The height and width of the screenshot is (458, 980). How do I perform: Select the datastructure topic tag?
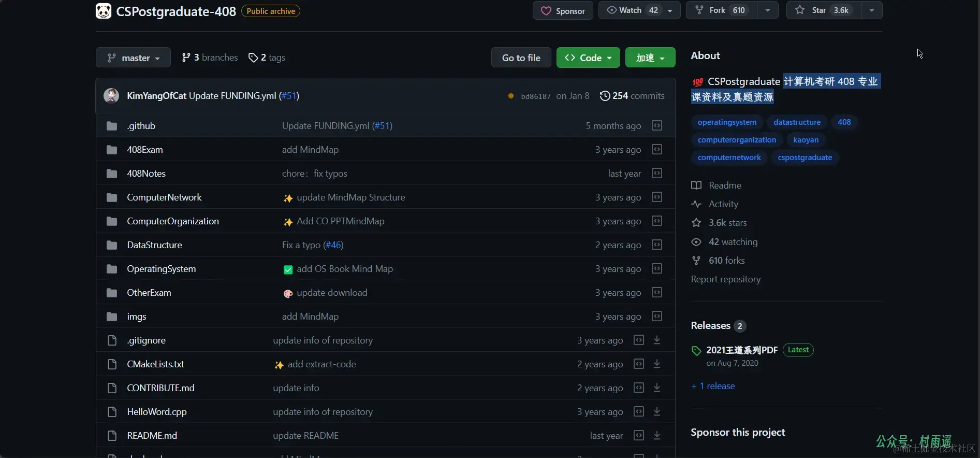[797, 122]
